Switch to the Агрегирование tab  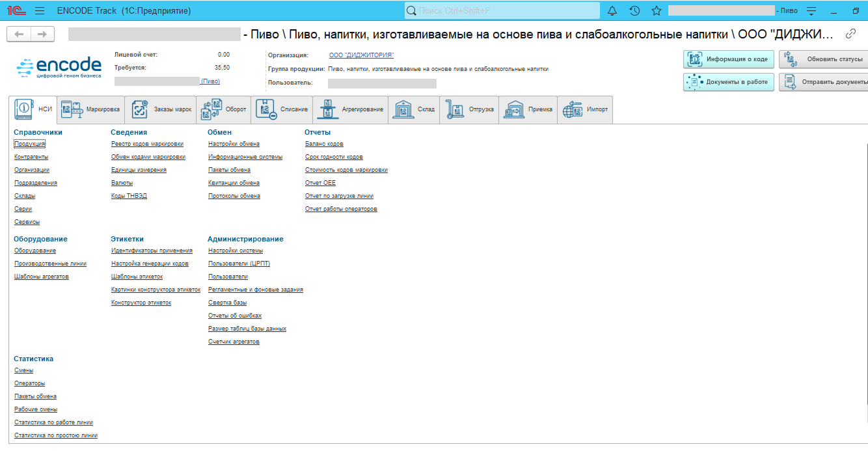click(x=350, y=109)
